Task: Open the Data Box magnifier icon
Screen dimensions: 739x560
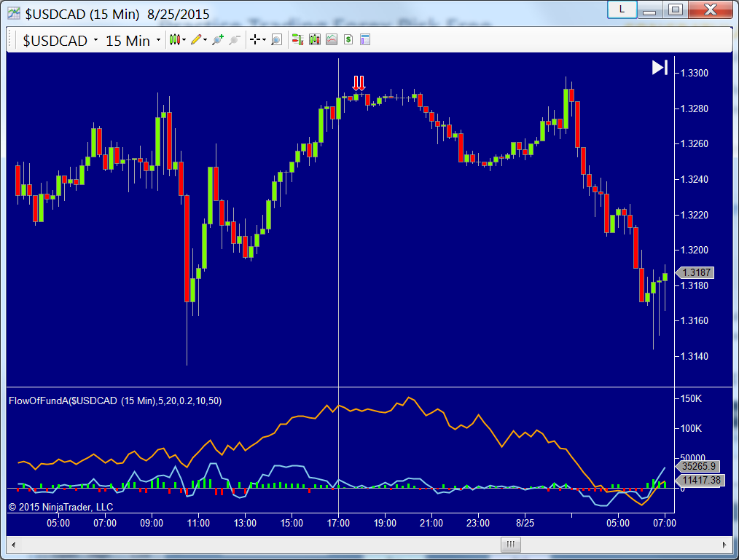Action: 276,39
